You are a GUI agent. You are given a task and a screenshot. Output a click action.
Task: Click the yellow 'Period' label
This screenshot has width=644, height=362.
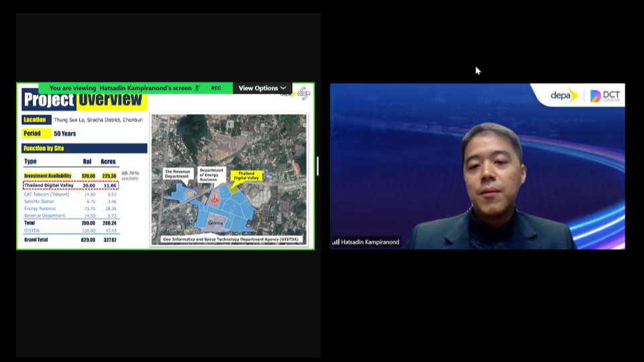36,133
